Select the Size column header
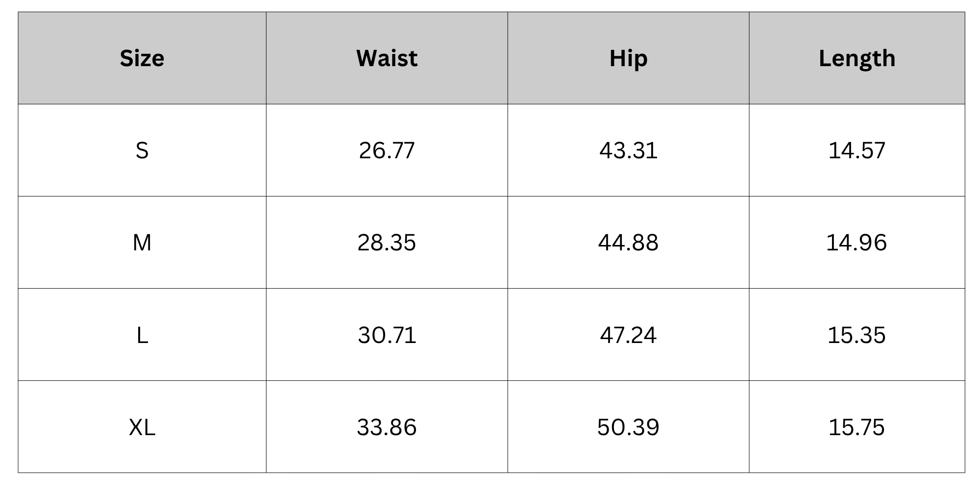980x490 pixels. (x=142, y=58)
